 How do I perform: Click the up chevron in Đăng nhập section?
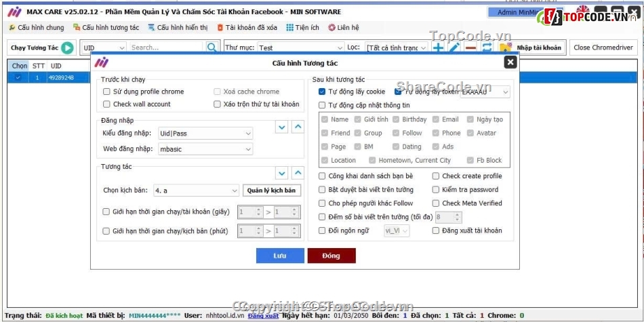pyautogui.click(x=298, y=127)
